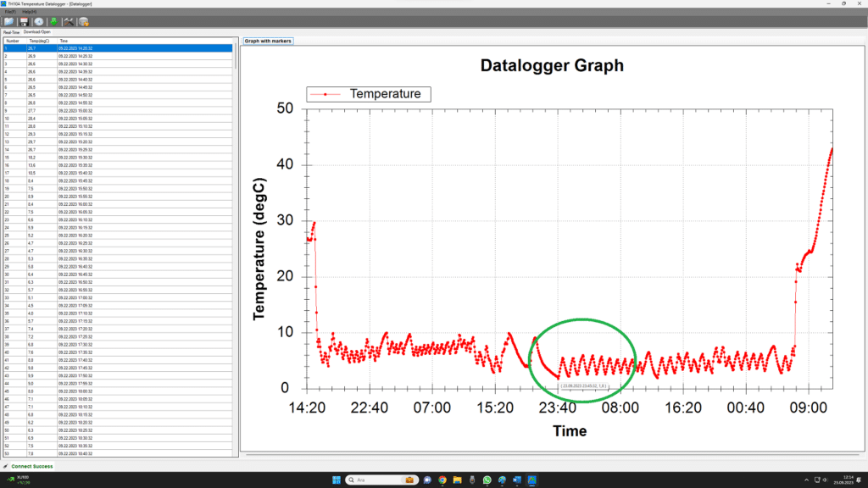868x488 pixels.
Task: Open the Help(H) menu
Action: pos(30,12)
